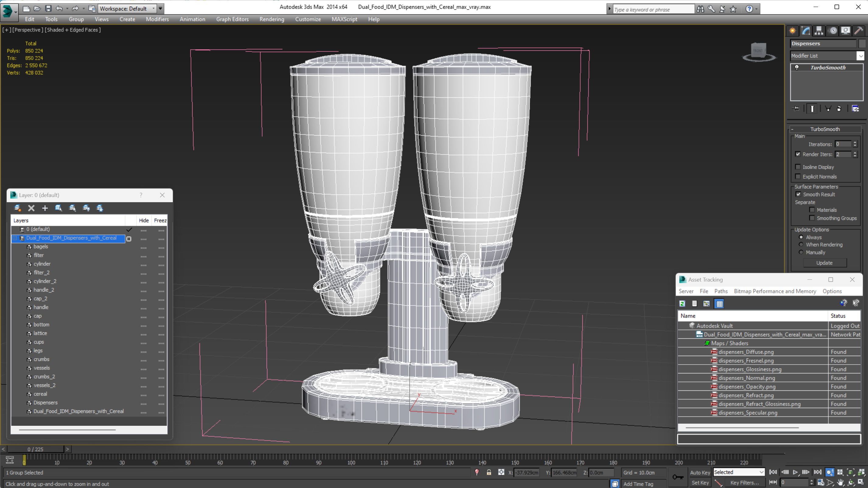Click New Scene icon in top toolbar
The image size is (868, 488).
coord(26,9)
